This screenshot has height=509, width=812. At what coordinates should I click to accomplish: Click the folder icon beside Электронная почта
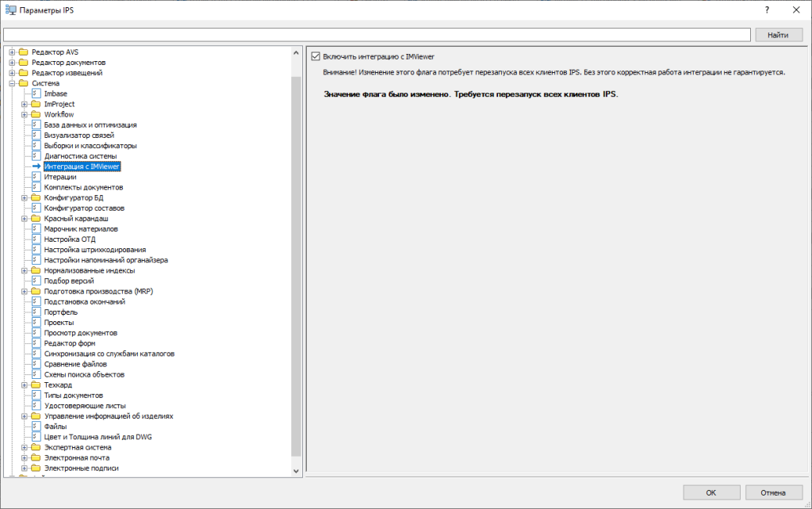[x=36, y=457]
